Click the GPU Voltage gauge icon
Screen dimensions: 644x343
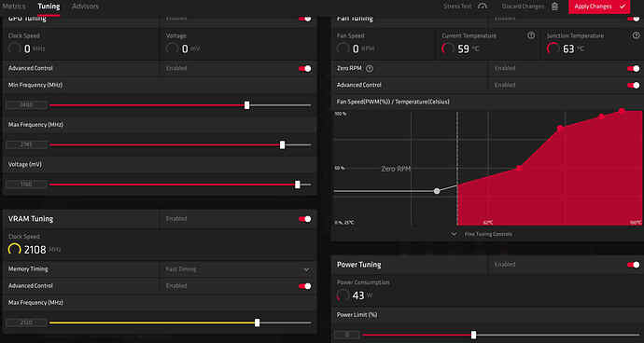pos(172,48)
